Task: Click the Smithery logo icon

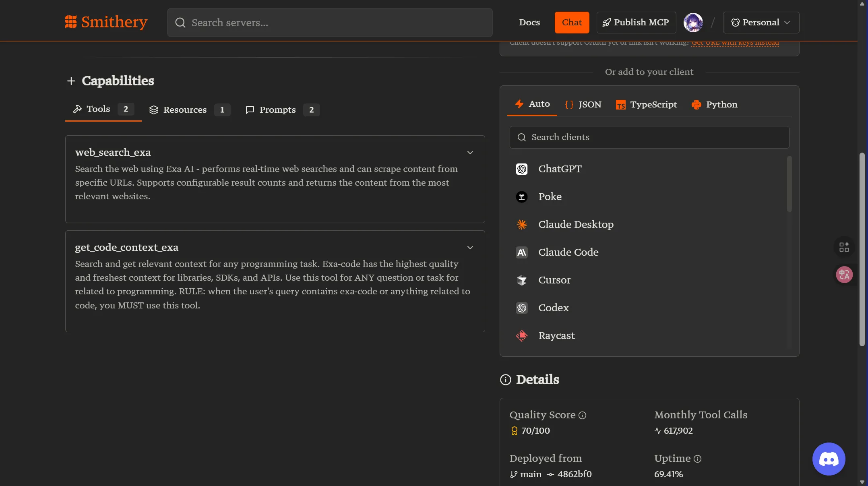Action: [x=71, y=22]
